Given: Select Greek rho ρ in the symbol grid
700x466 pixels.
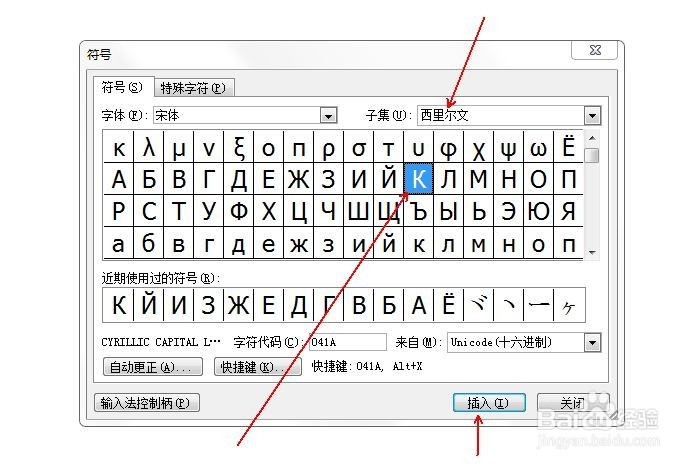Looking at the screenshot, I should click(329, 147).
